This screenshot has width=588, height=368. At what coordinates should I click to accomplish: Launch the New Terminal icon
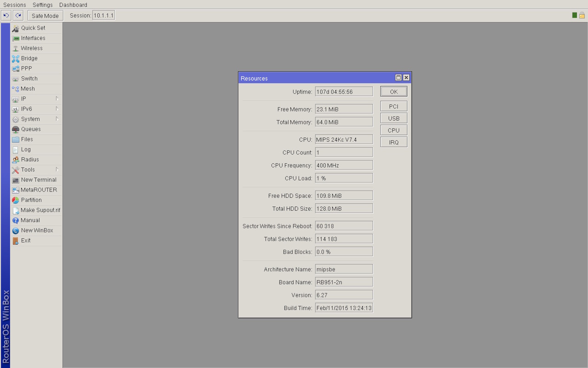pos(16,180)
